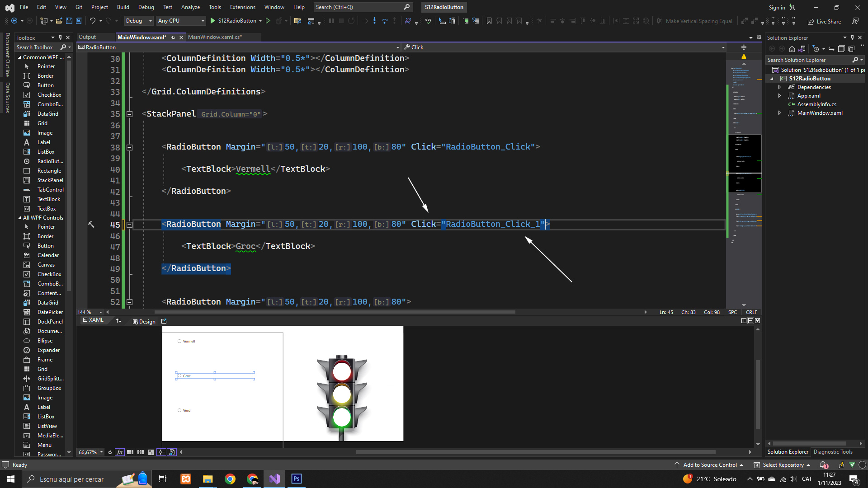Click the Save All toolbar icon
Viewport: 868px width, 488px height.
[x=79, y=21]
